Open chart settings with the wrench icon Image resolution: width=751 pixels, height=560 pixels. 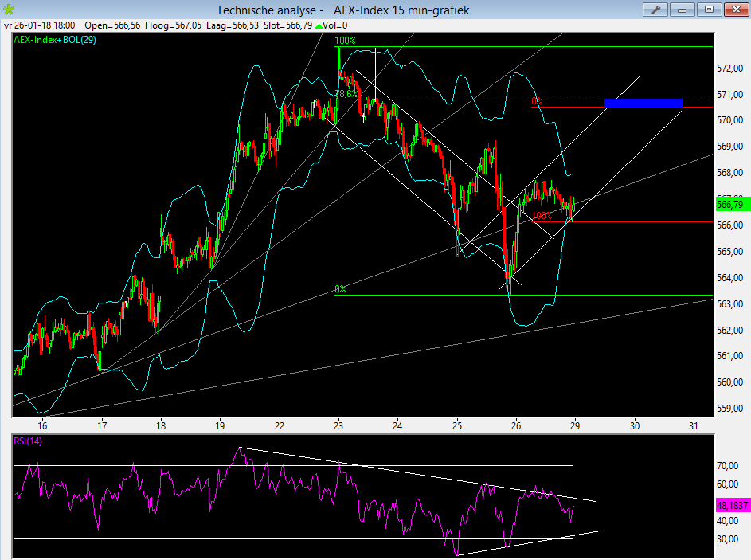(657, 10)
